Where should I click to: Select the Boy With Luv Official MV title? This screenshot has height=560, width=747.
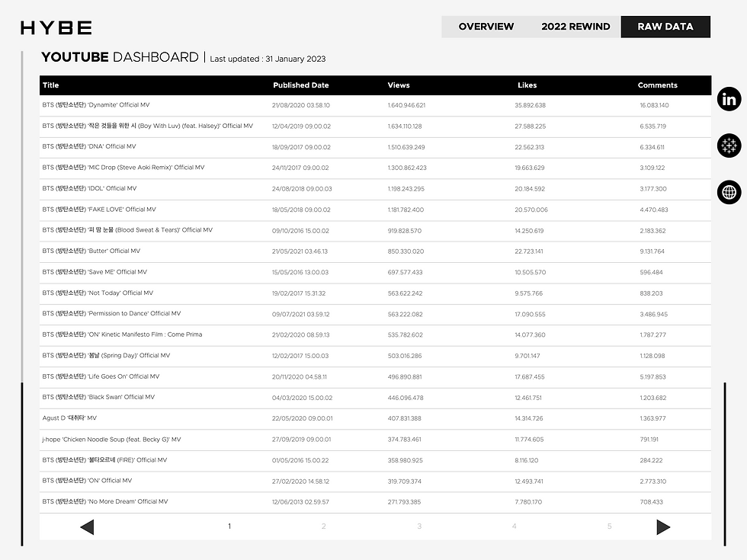coord(148,126)
